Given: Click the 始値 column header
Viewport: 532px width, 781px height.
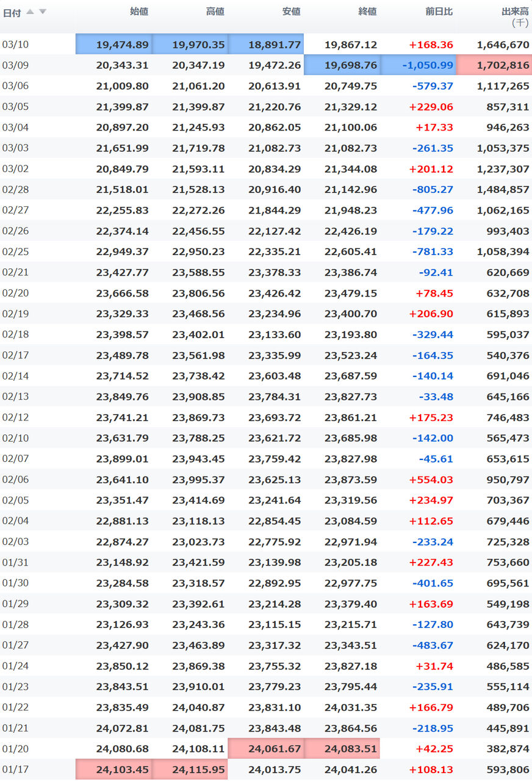Looking at the screenshot, I should [x=139, y=12].
